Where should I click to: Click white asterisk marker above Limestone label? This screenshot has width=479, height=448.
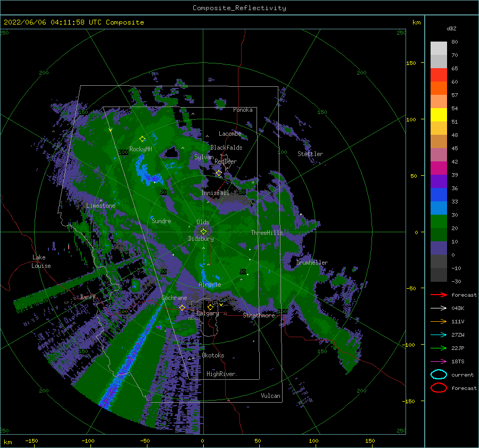click(x=101, y=201)
